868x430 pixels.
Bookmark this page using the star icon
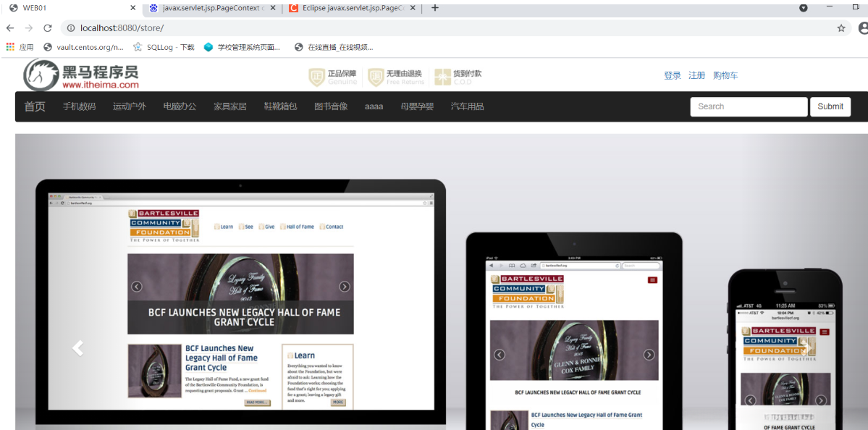(841, 28)
